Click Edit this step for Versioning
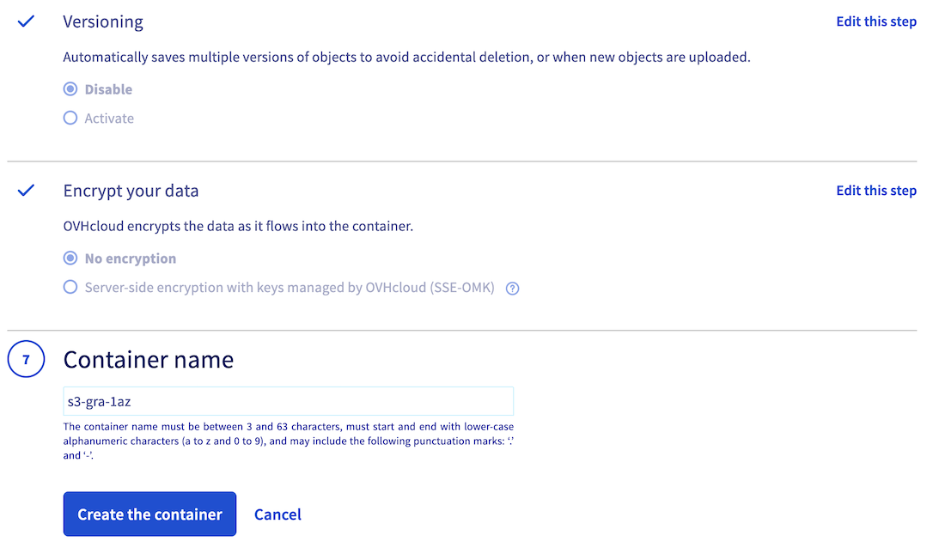This screenshot has width=945, height=560. click(876, 21)
